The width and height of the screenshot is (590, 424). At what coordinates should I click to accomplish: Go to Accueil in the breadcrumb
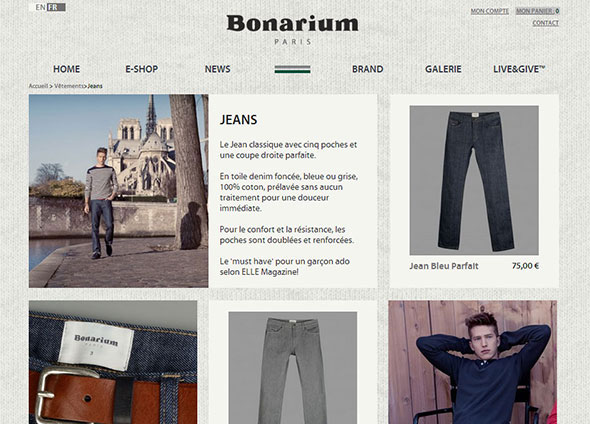[x=38, y=86]
